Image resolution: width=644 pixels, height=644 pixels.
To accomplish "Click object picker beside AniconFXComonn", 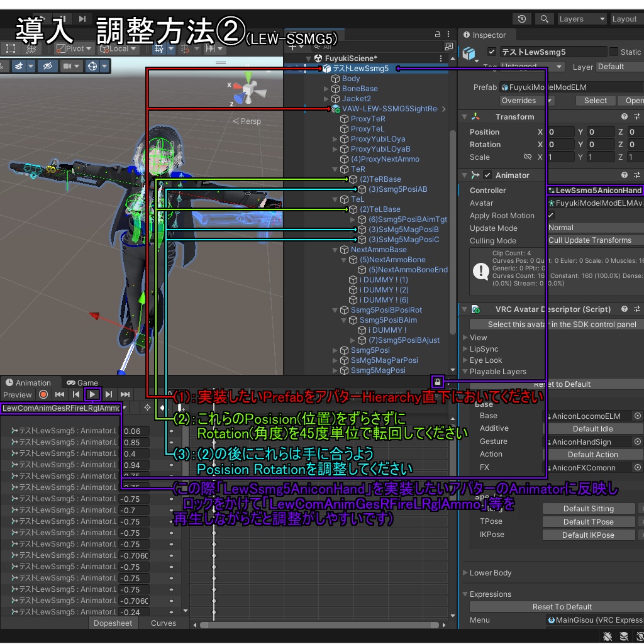I will [x=638, y=467].
